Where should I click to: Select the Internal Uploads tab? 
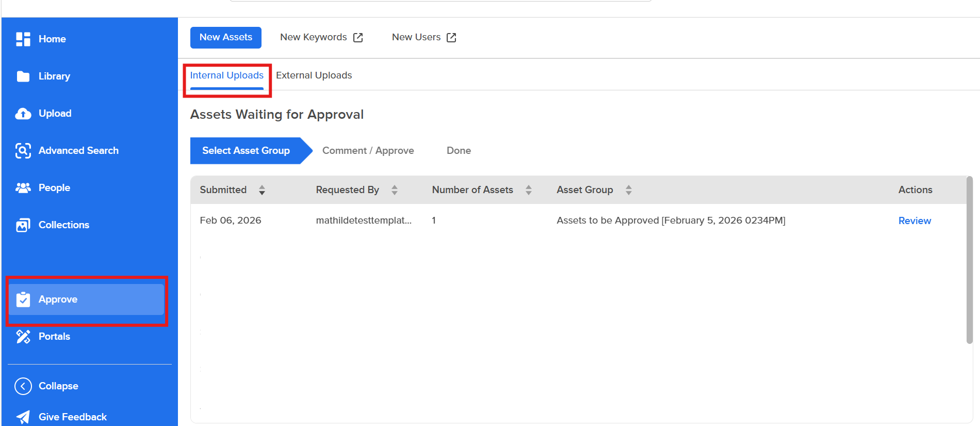pyautogui.click(x=227, y=75)
